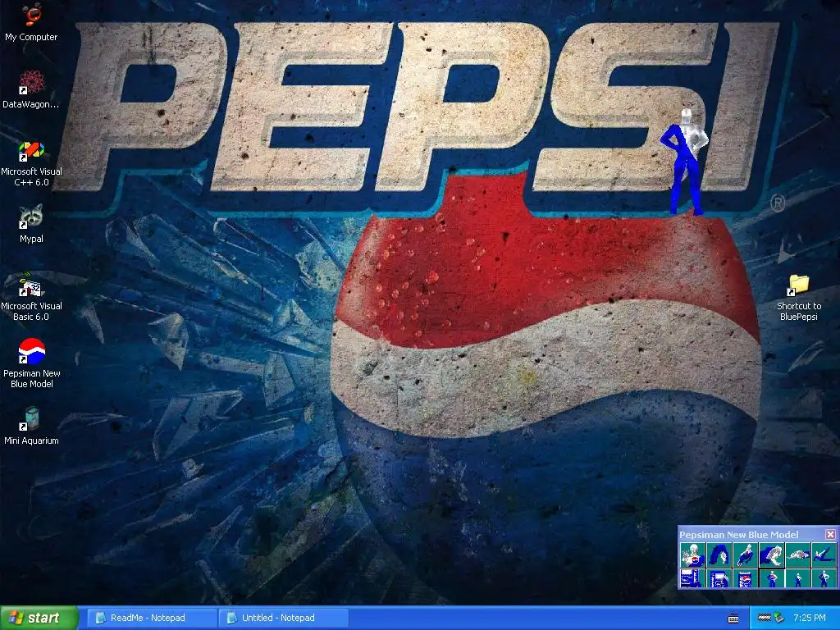Switch to Untitled - Notepad taskbar window
Screen dimensions: 840x630
[283, 618]
